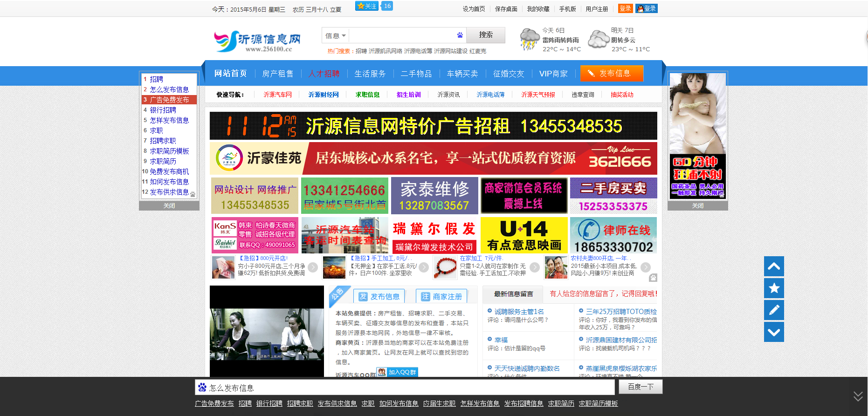Close the right side advertisement panel
868x416 pixels.
(x=697, y=206)
